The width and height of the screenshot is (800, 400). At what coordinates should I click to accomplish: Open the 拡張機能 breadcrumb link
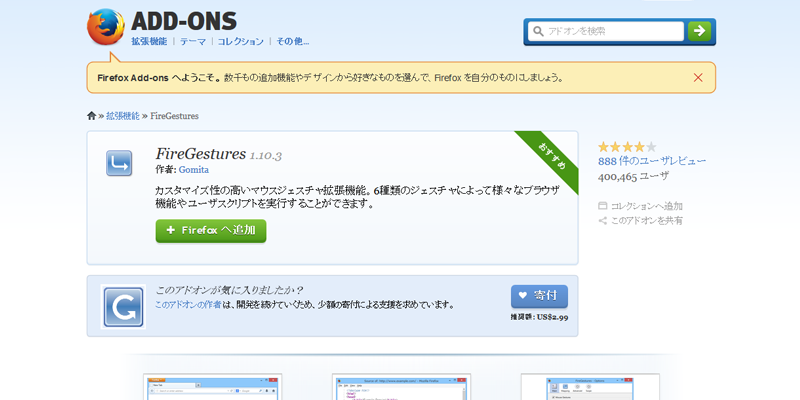(122, 116)
